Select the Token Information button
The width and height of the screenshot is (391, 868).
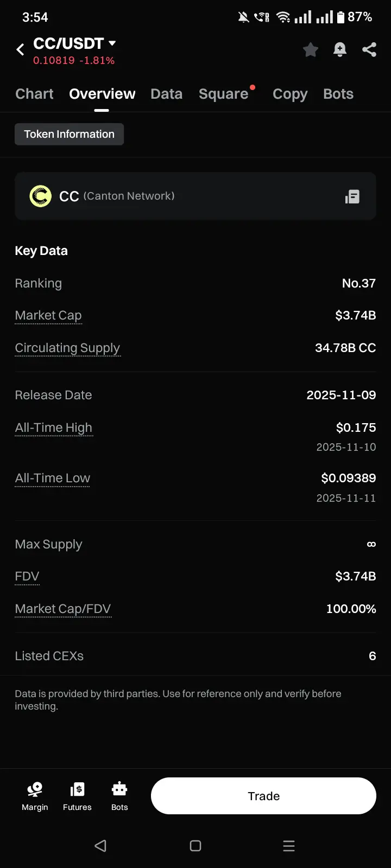pos(70,134)
